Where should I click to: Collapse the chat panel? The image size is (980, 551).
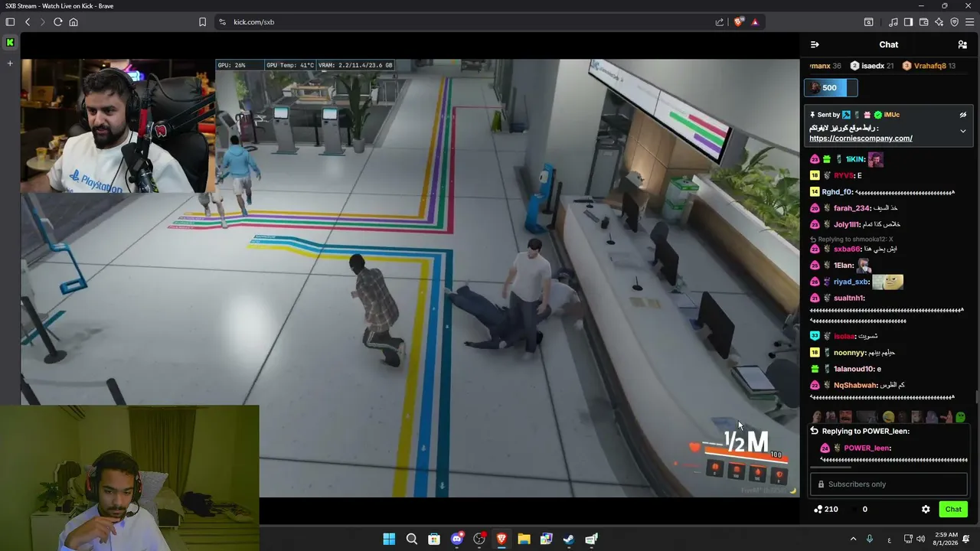pos(815,44)
